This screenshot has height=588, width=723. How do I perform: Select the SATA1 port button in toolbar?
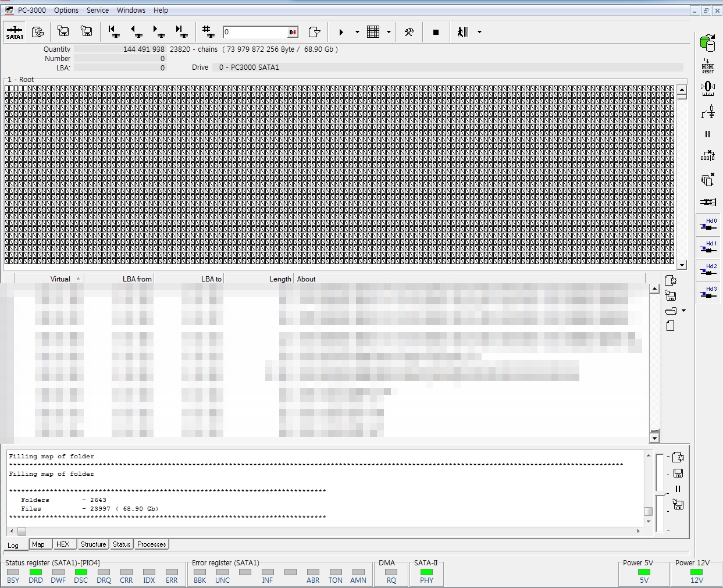click(x=15, y=32)
